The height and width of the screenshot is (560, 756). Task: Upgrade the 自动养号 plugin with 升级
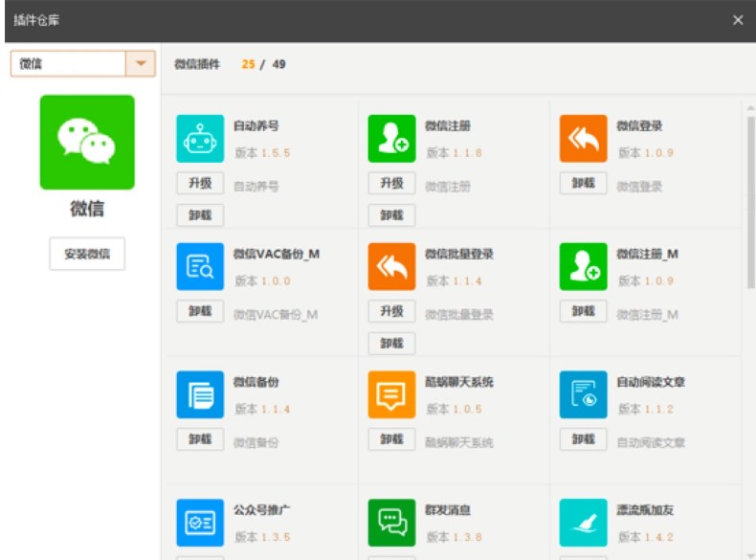tap(200, 183)
